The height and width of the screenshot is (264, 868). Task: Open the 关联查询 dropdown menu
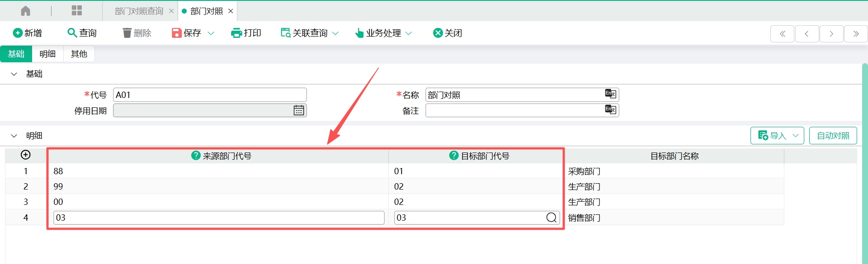coord(335,33)
